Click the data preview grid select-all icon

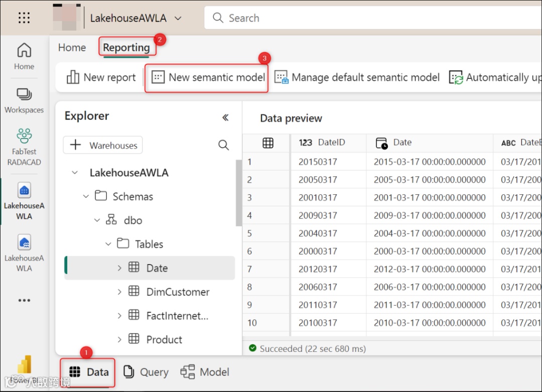point(268,143)
